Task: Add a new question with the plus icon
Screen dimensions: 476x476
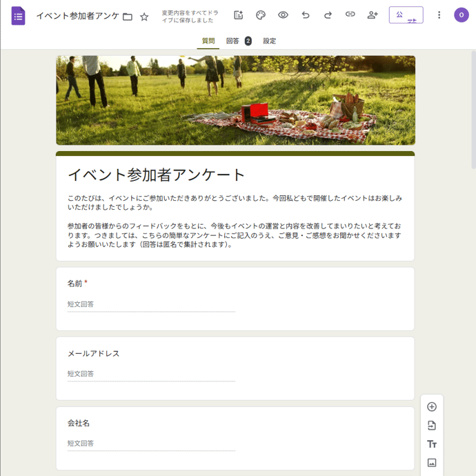Action: tap(432, 407)
